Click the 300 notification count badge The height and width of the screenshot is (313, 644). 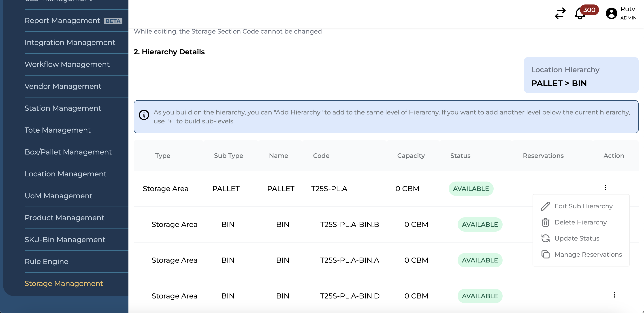[x=590, y=10]
